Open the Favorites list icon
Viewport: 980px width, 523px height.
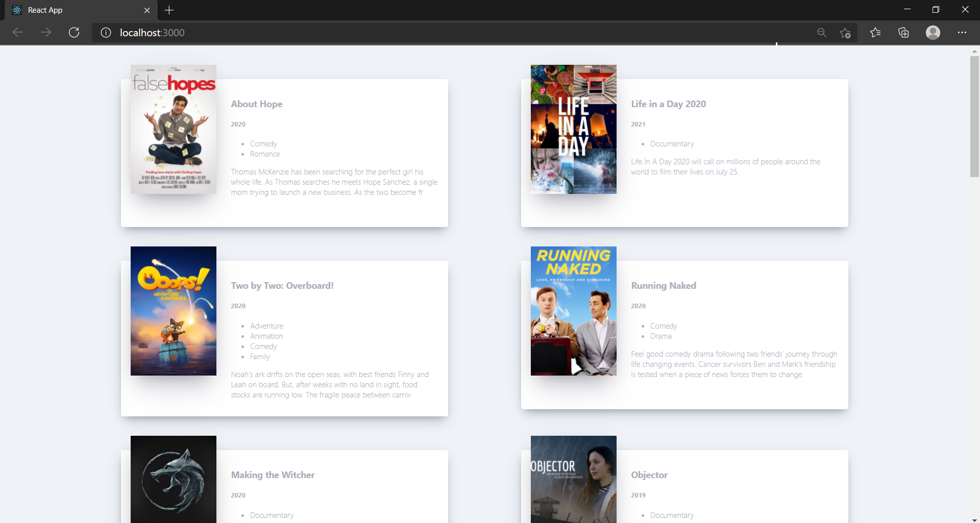pyautogui.click(x=875, y=33)
